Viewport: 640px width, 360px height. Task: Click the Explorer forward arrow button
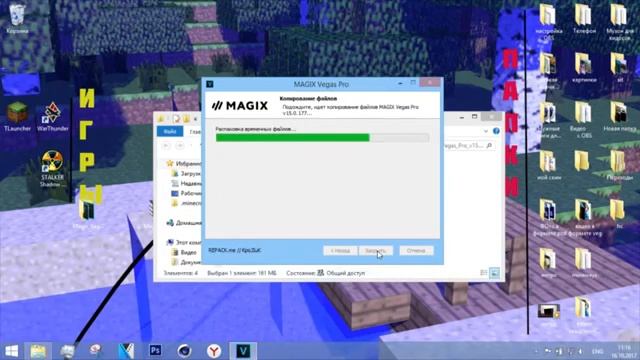(x=180, y=146)
